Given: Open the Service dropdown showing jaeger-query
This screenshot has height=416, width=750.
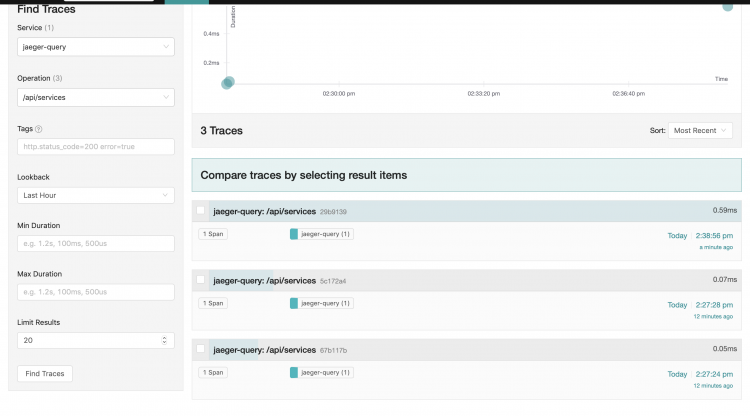Looking at the screenshot, I should tap(96, 46).
